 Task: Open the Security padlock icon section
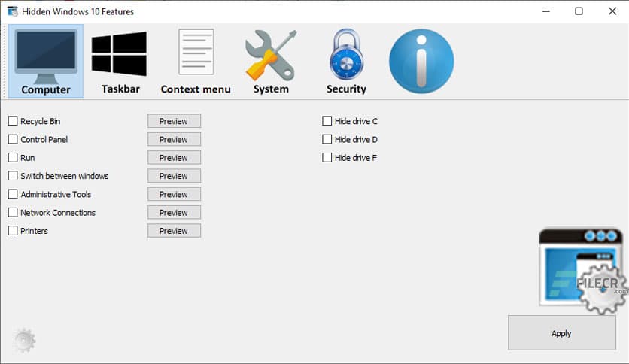click(x=346, y=61)
